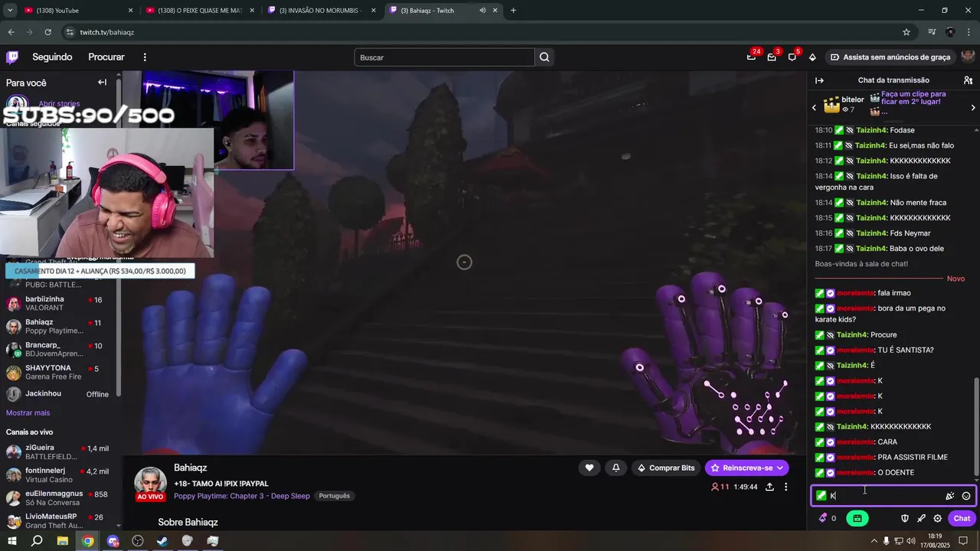Image resolution: width=980 pixels, height=551 pixels.
Task: Open a new browser tab plus button
Action: pyautogui.click(x=513, y=11)
